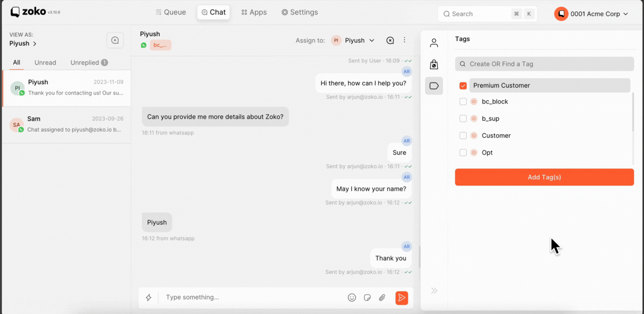Send the message with the send button
The width and height of the screenshot is (644, 314).
pyautogui.click(x=402, y=298)
